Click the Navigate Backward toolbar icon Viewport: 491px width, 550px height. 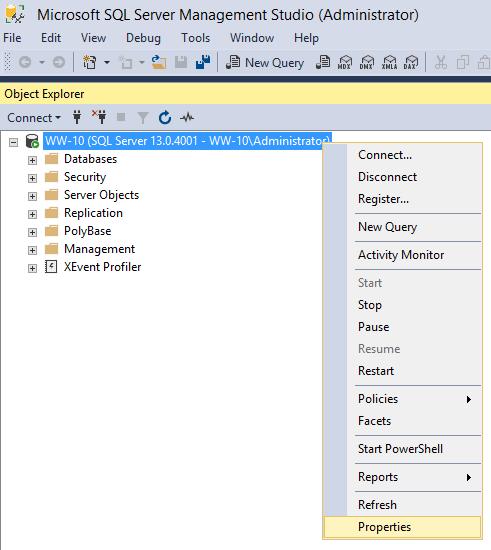point(25,62)
